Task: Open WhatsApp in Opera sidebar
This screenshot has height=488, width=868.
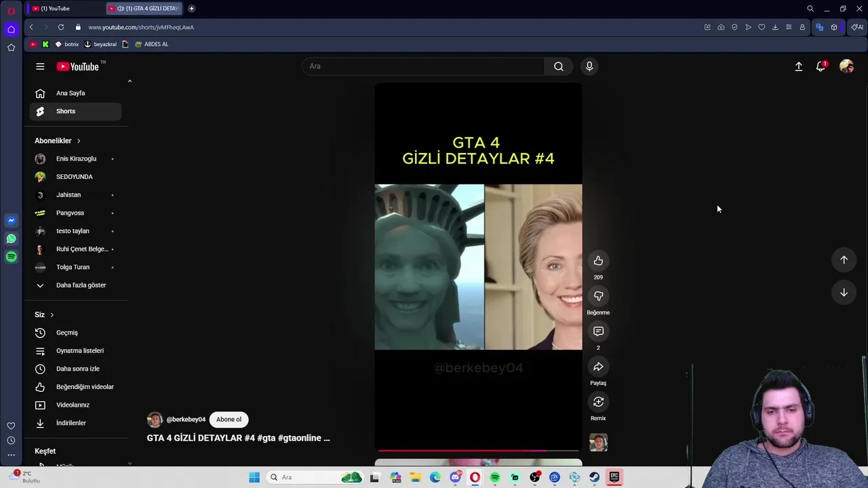Action: pos(11,239)
